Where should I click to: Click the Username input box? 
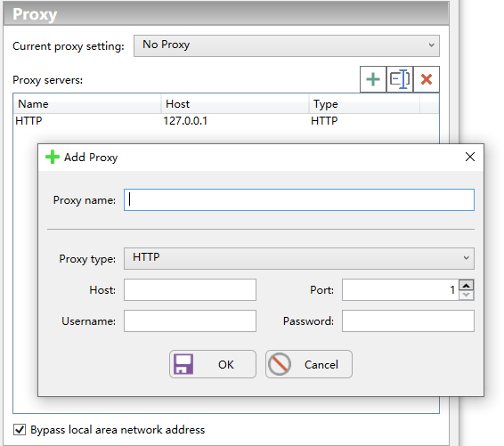(190, 321)
